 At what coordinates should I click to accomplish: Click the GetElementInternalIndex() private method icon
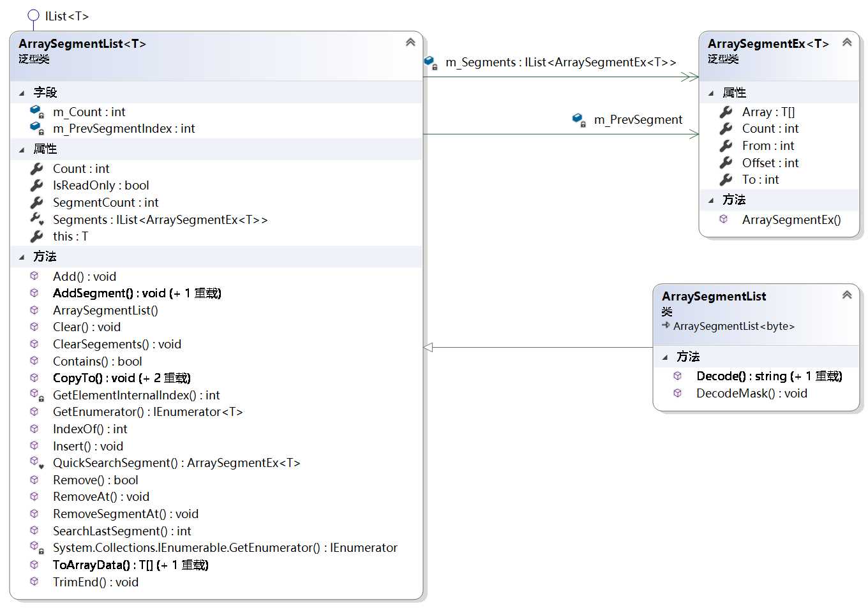pyautogui.click(x=36, y=395)
